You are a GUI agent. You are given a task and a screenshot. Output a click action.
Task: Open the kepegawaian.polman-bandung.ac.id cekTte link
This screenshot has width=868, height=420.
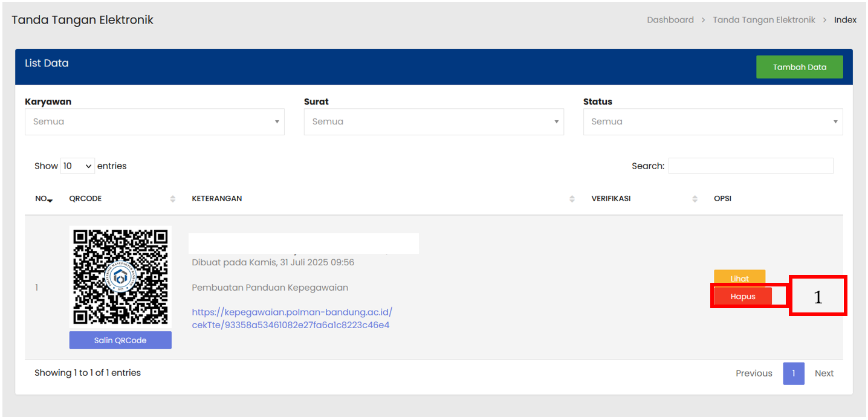click(292, 318)
